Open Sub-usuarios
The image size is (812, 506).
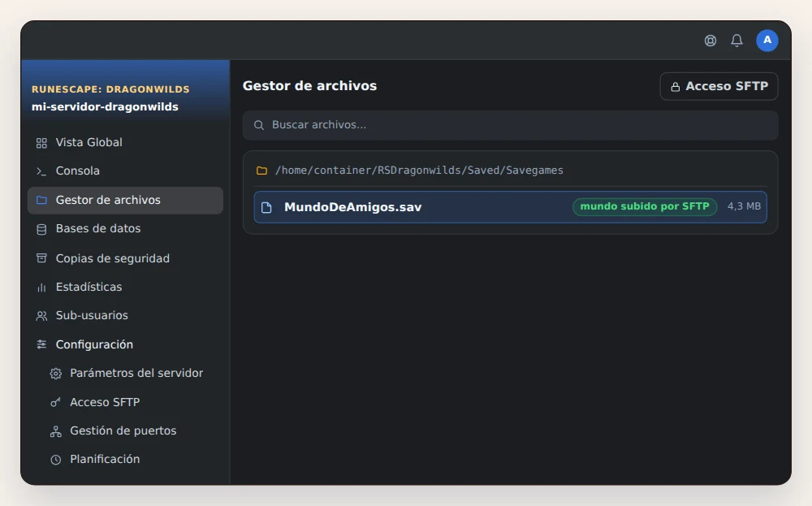point(125,315)
